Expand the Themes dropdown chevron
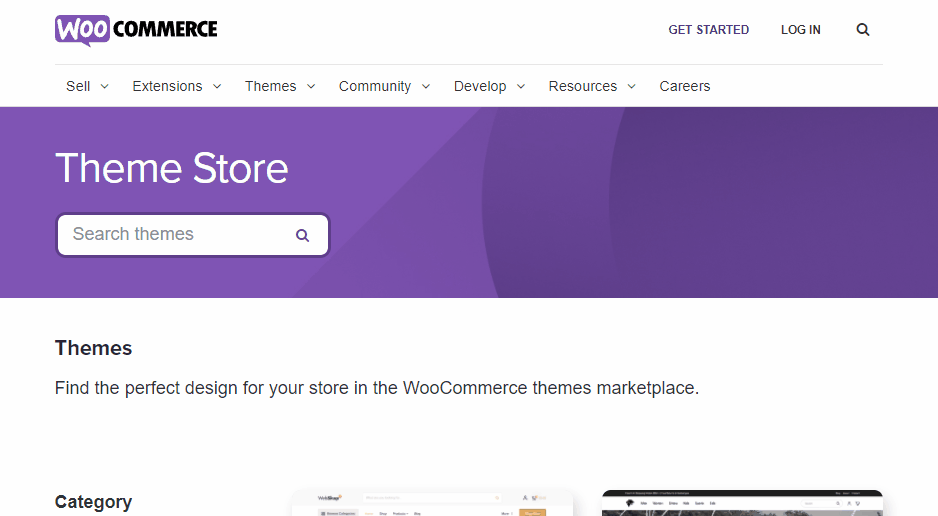This screenshot has width=938, height=516. coord(311,87)
